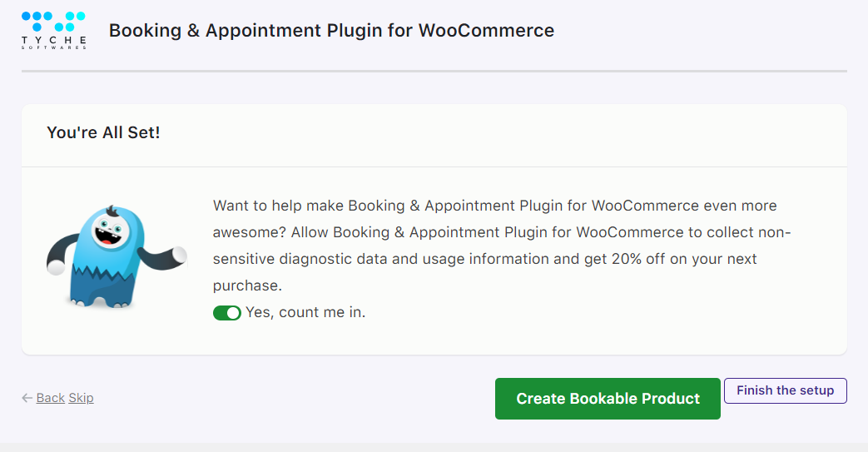Click the "20% off" text in the description
Screen dimensions: 868x452
click(637, 259)
